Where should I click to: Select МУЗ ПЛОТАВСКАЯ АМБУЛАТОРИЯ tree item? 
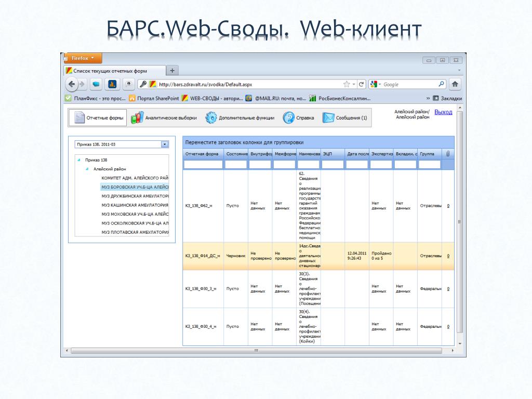[135, 232]
